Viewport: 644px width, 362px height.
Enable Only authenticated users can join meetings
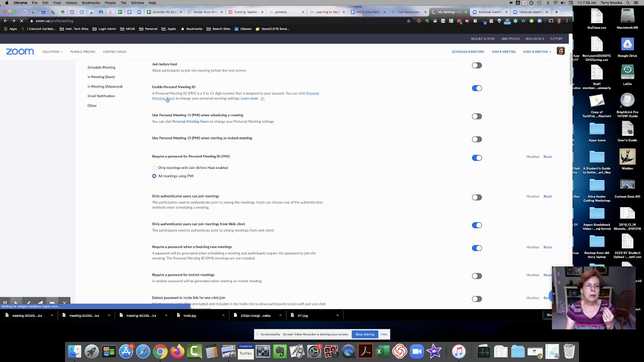476,197
